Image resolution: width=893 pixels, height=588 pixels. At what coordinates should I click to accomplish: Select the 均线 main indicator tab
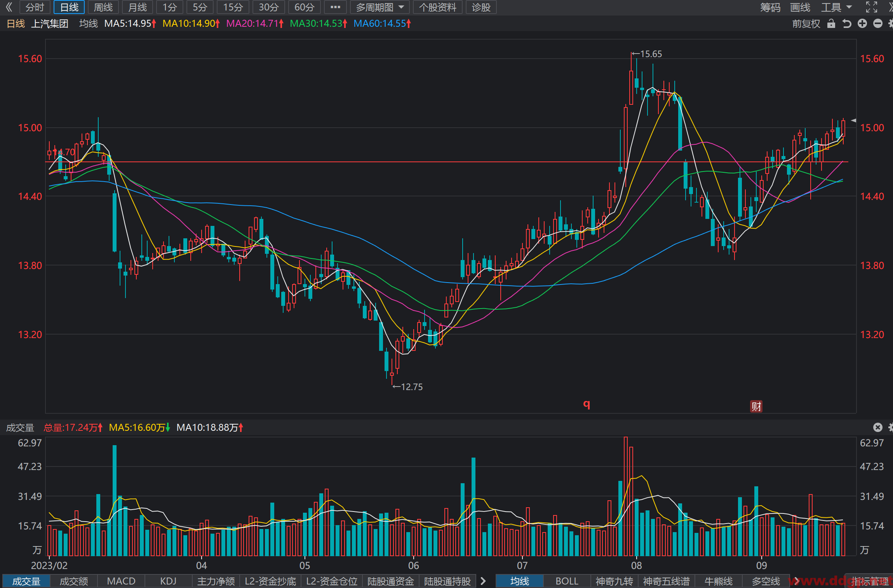point(519,581)
